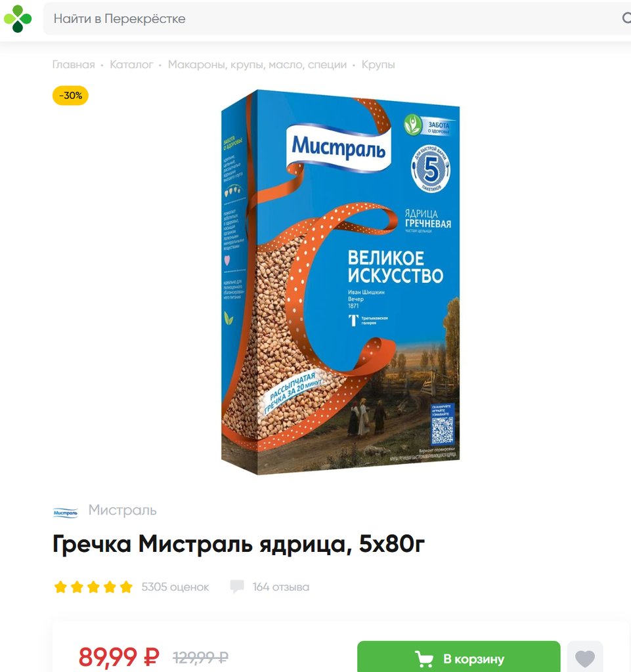Navigate to 'Крупы' breadcrumb category

coord(378,65)
